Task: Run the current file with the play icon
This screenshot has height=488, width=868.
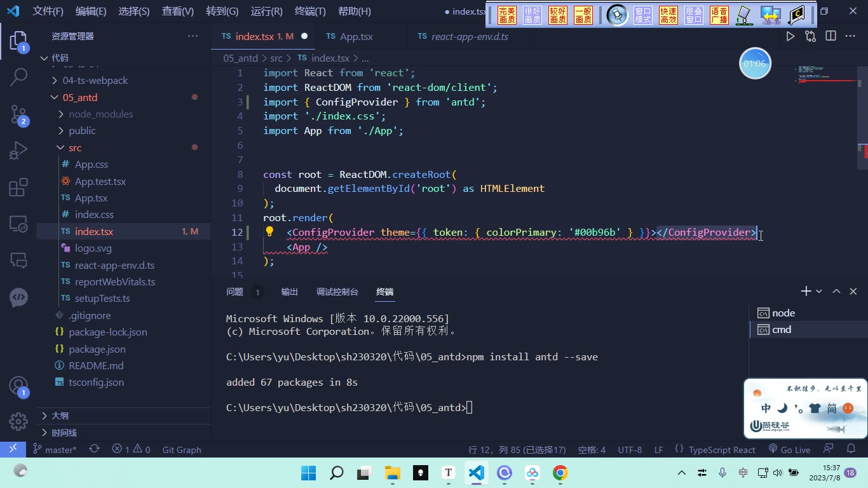Action: [x=790, y=36]
